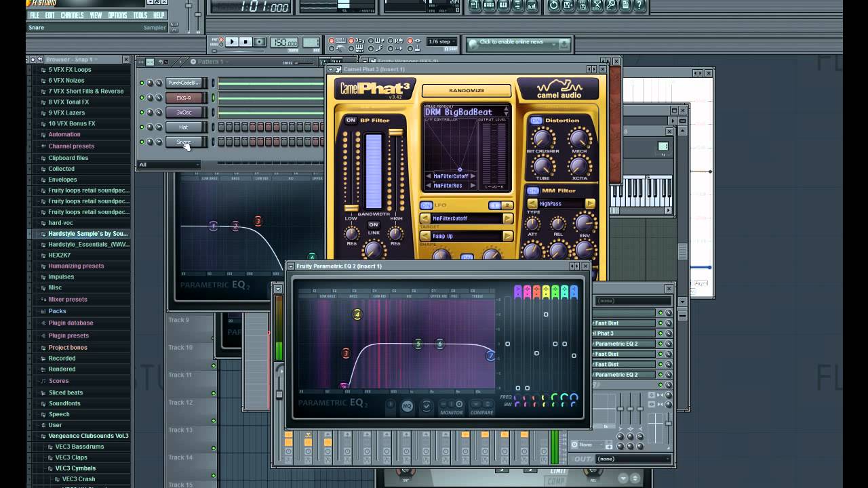Viewport: 868px width, 488px height.
Task: Click the purple band 1 token in EQ
Action: (x=517, y=292)
